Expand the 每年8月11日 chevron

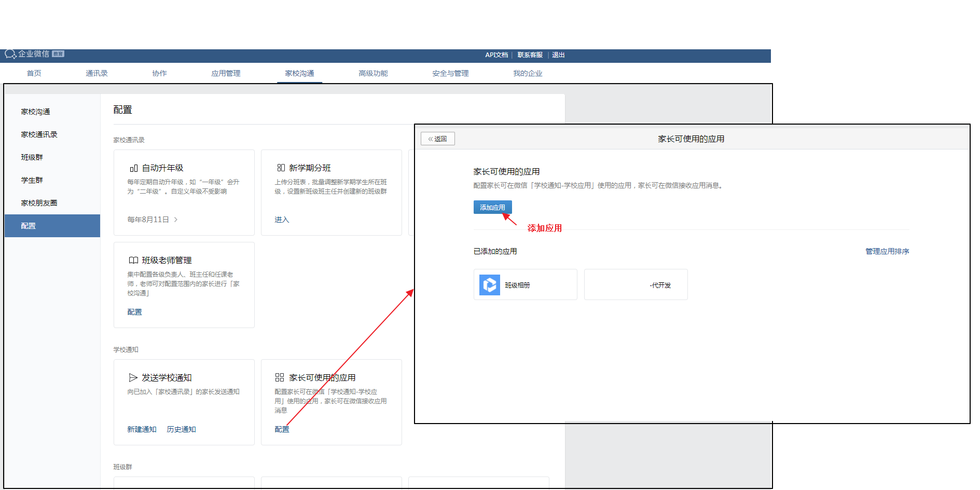click(x=176, y=220)
